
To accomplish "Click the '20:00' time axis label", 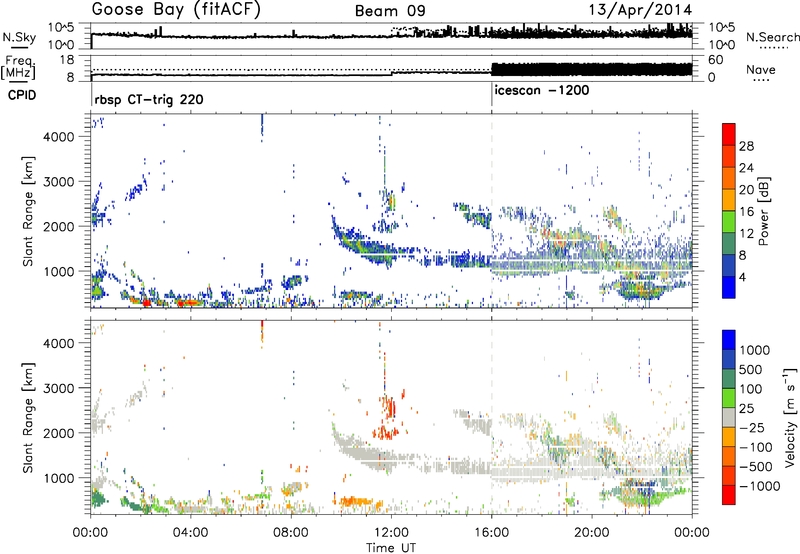I will pyautogui.click(x=592, y=533).
